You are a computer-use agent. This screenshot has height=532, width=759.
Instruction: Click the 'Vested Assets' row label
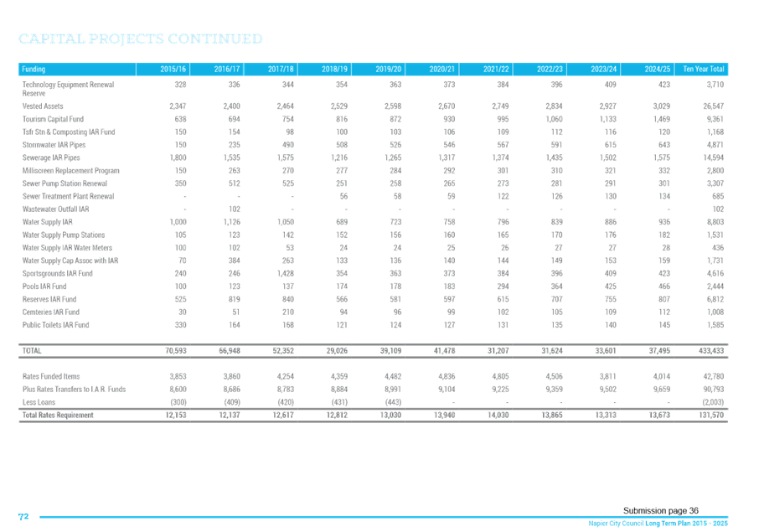click(43, 106)
